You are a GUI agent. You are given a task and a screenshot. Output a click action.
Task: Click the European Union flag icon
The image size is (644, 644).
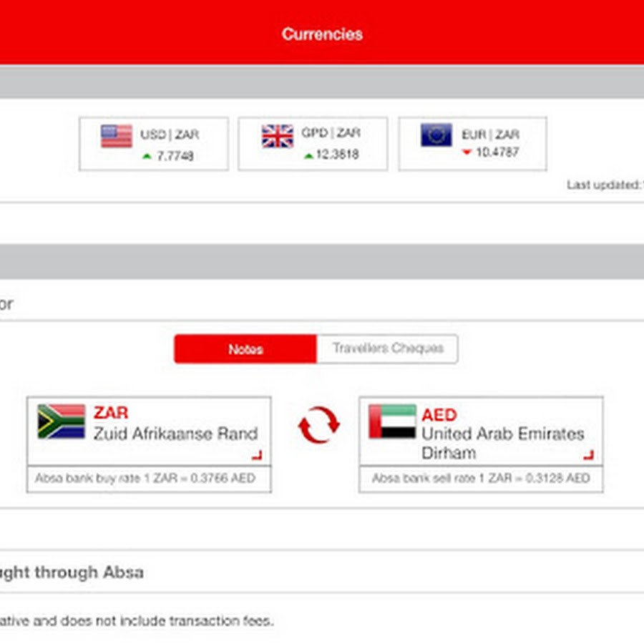pos(436,135)
